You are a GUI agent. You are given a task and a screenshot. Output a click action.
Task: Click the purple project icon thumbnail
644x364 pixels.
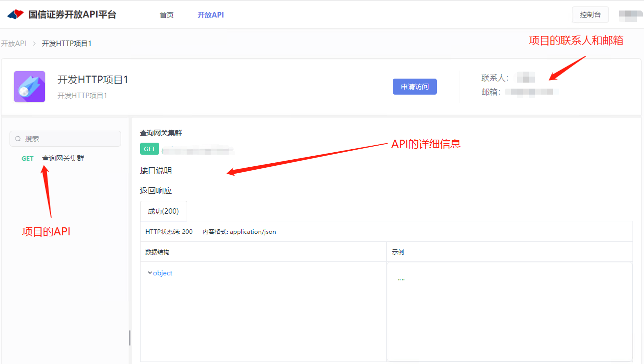pos(30,87)
